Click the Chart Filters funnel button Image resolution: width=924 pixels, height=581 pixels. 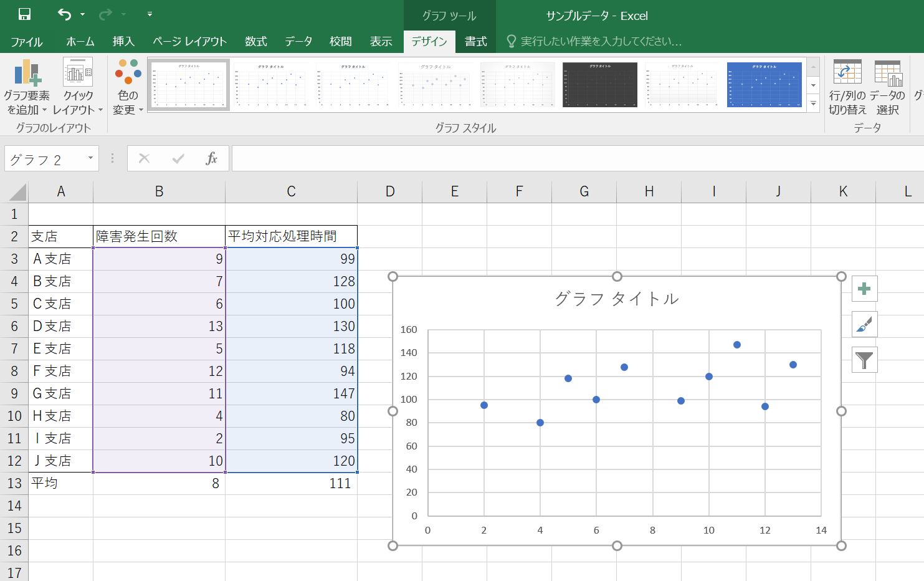click(864, 360)
